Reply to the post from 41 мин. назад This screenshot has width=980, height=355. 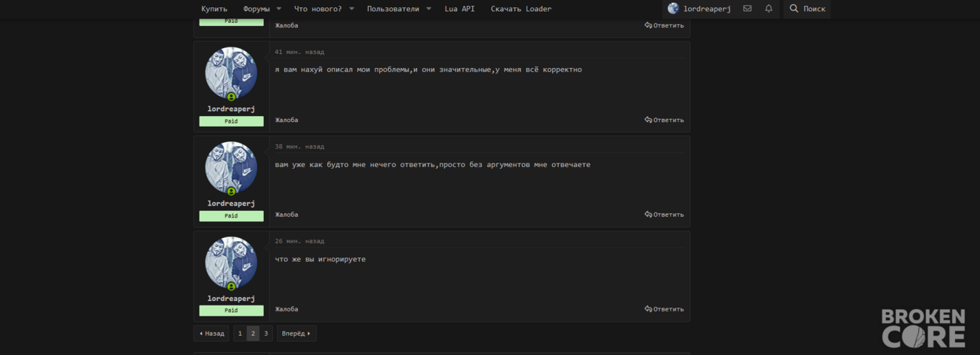point(664,120)
